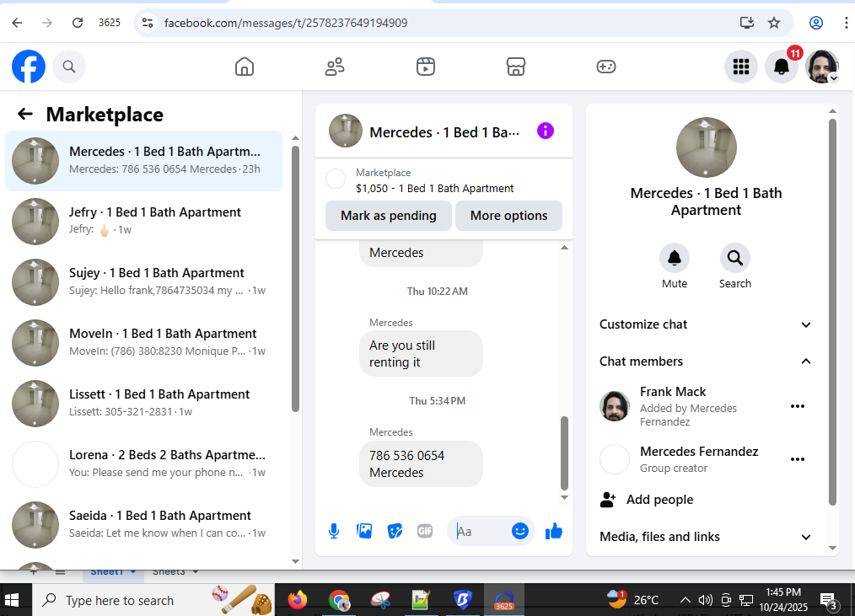Open the Video (Watch) icon

425,67
